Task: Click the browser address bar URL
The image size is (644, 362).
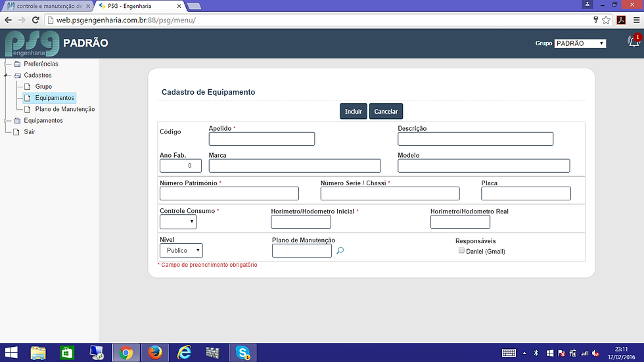Action: click(126, 20)
